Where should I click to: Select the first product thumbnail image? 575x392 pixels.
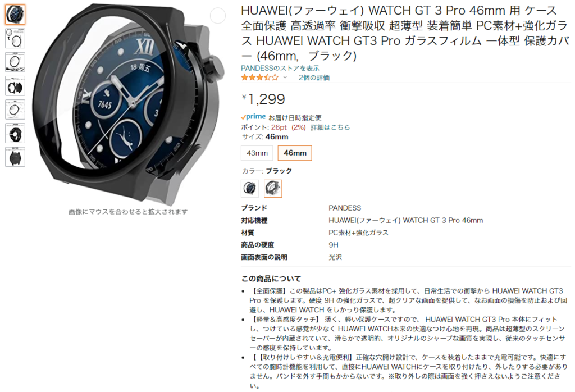15,15
